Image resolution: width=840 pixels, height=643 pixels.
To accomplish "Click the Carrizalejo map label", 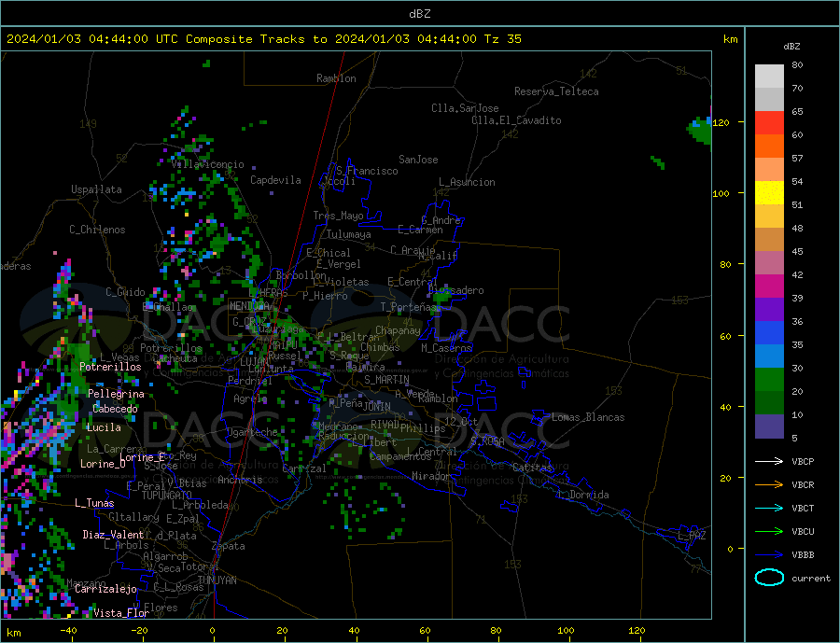I will (105, 589).
